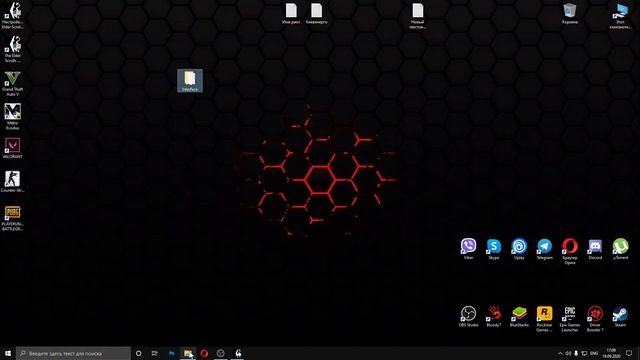Select the Grand Theft Auto V shortcut
Viewport: 640px width, 360px height.
click(12, 83)
